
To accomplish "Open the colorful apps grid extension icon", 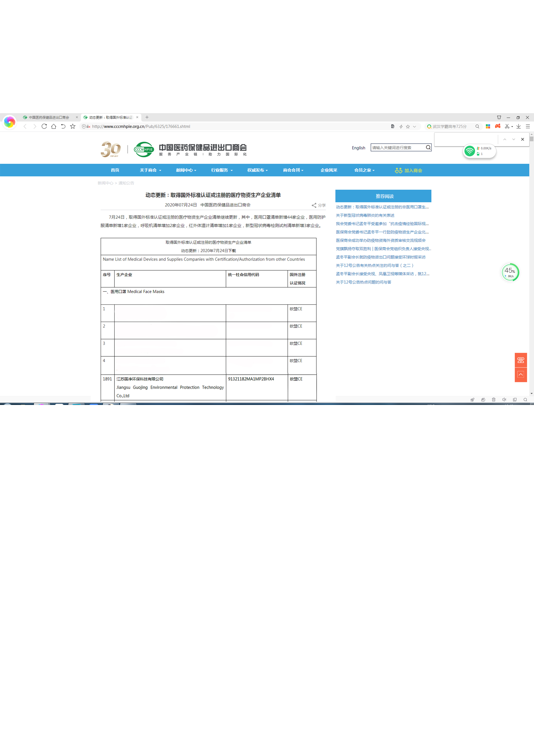I will click(488, 127).
